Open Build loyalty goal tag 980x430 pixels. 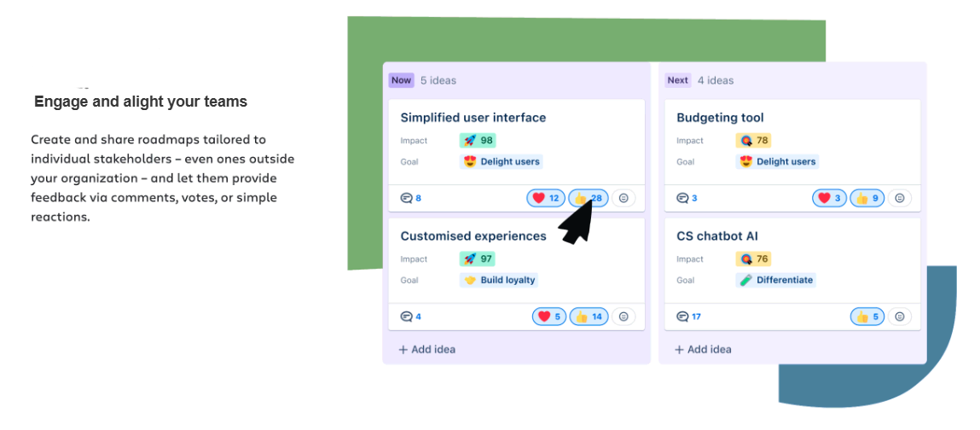tap(499, 280)
